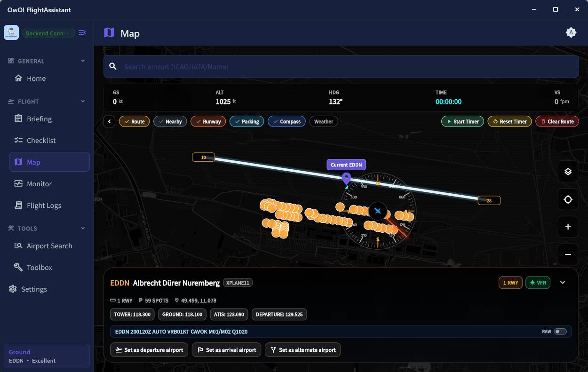The image size is (588, 372).
Task: Click the XPLANE11 tag
Action: pyautogui.click(x=238, y=283)
